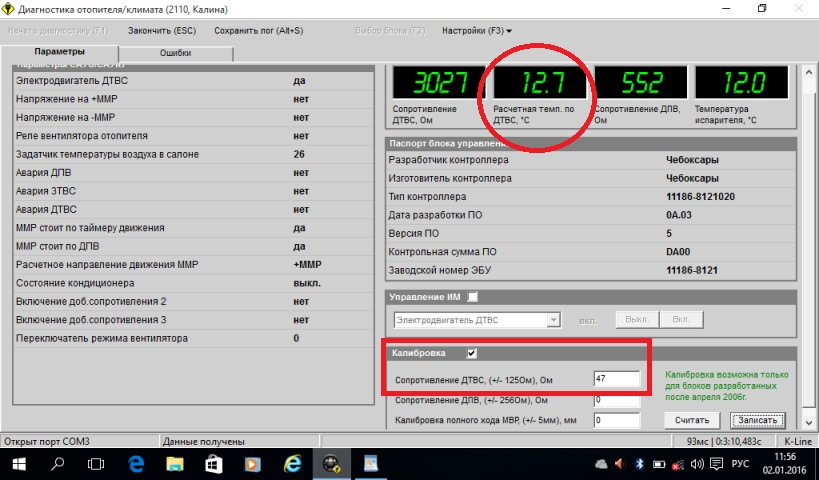Open the clock showing 11:56

tap(785, 456)
